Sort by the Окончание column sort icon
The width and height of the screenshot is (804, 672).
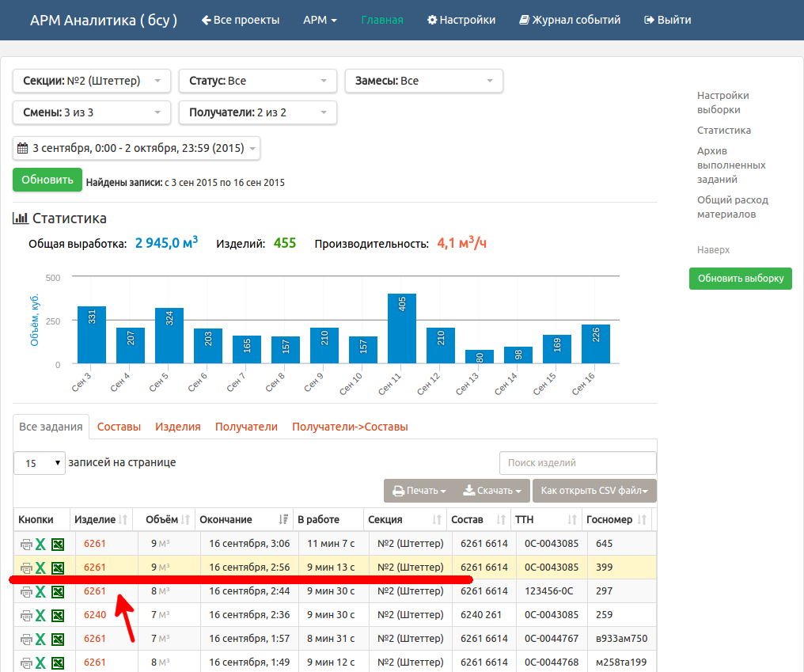click(283, 519)
